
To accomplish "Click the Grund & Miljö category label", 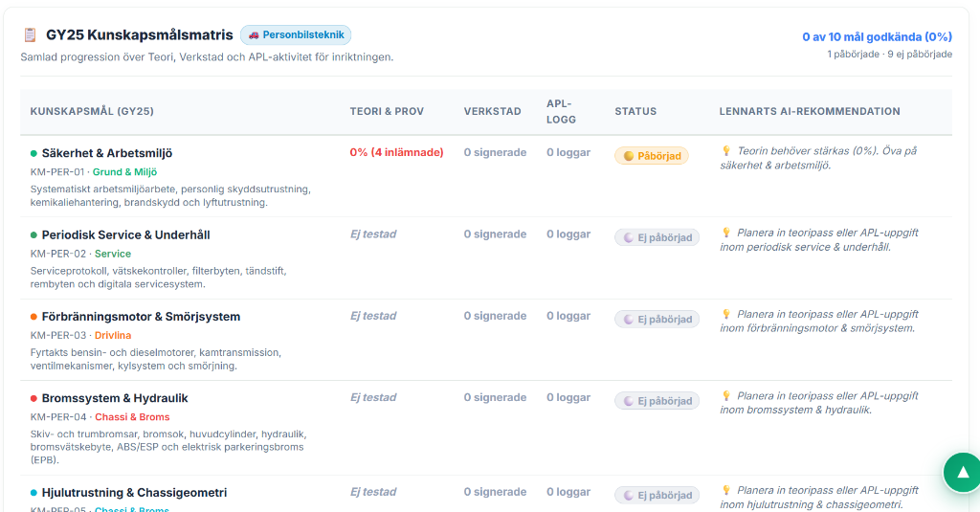I will (x=125, y=172).
